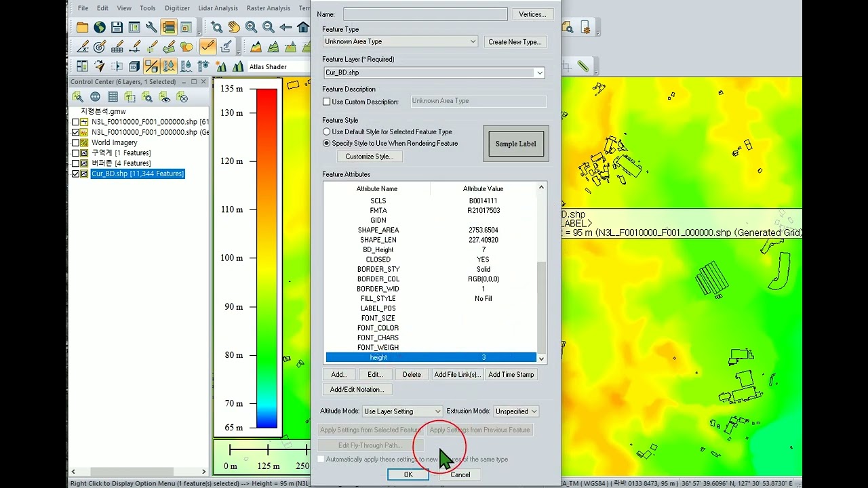868x488 pixels.
Task: Open the Extrusion Mode dropdown
Action: 534,411
